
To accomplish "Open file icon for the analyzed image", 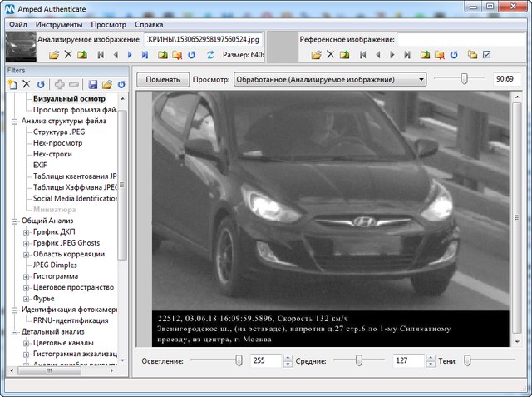I will click(54, 55).
